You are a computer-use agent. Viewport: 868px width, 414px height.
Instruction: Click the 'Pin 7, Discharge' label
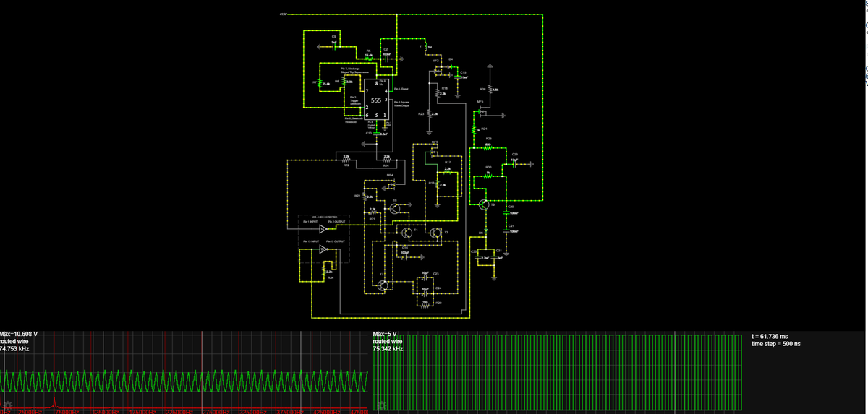[x=352, y=68]
